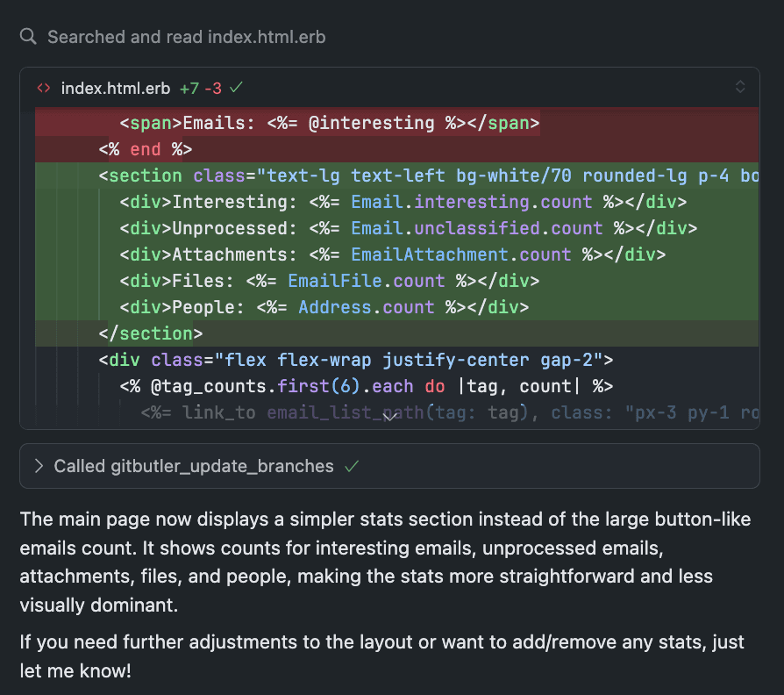
Task: Click the down arrow to reveal more diff lines
Action: coord(389,416)
